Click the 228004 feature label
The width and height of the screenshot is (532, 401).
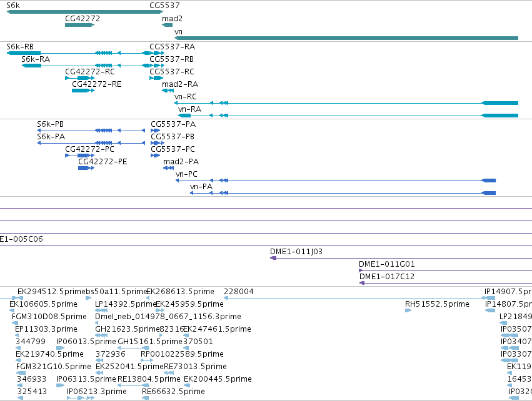[239, 292]
